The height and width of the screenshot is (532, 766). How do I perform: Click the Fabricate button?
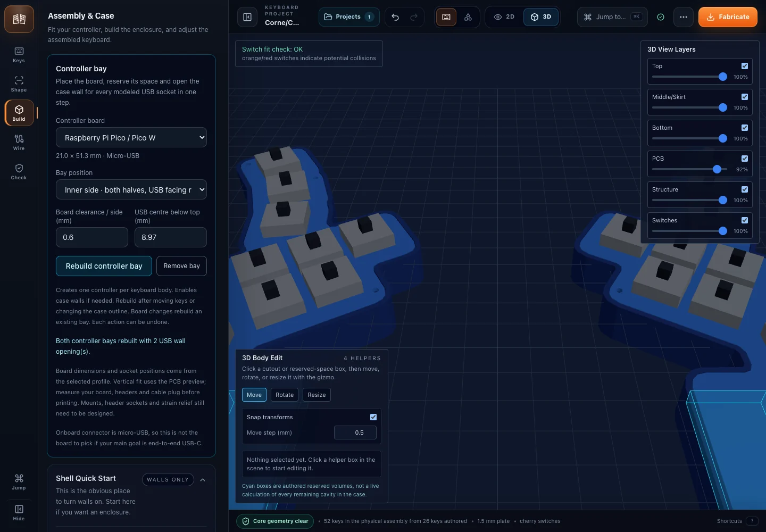[728, 17]
